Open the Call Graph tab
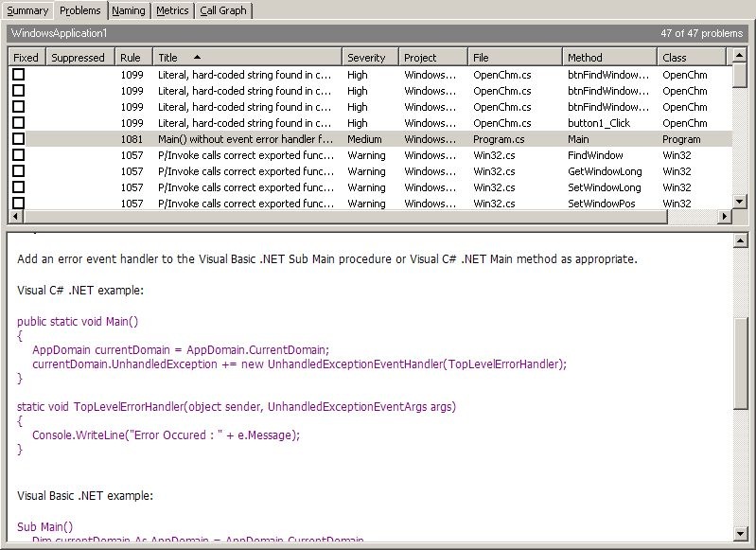This screenshot has height=550, width=756. point(223,10)
